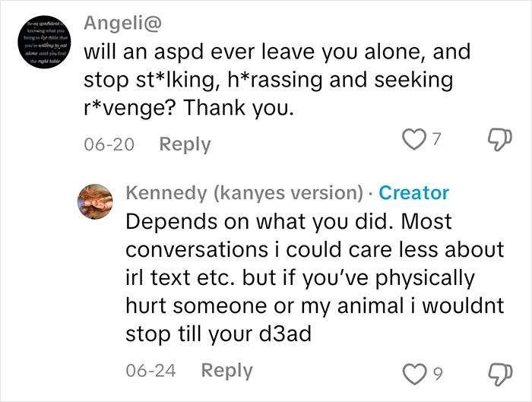Click the 'st*lking, h*rassing' line
The width and height of the screenshot is (532, 402).
pyautogui.click(x=270, y=81)
